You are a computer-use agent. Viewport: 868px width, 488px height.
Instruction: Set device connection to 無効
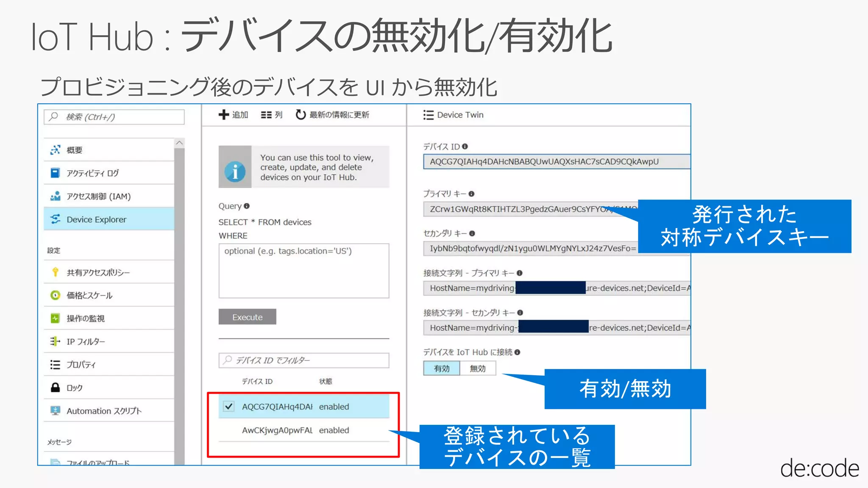(x=478, y=369)
